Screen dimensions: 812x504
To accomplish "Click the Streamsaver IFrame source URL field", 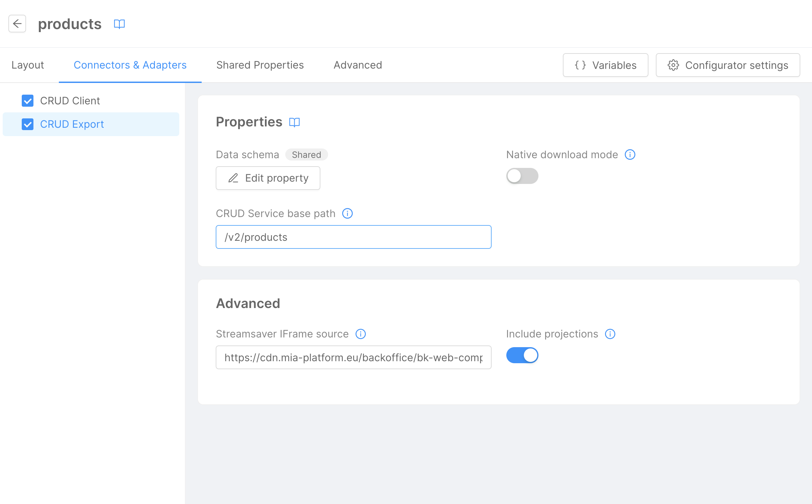I will 353,357.
